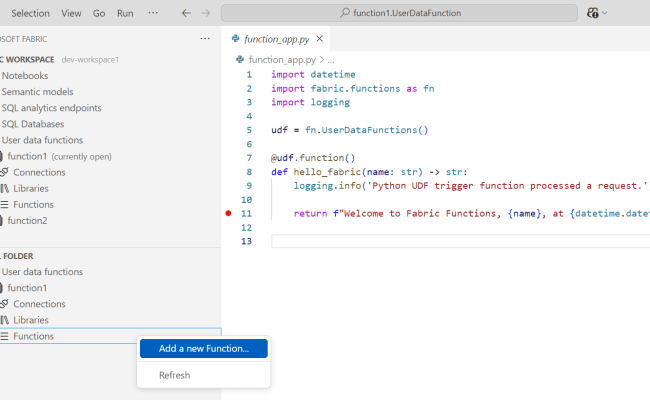Image resolution: width=650 pixels, height=400 pixels.
Task: Open the Run menu
Action: [x=125, y=13]
